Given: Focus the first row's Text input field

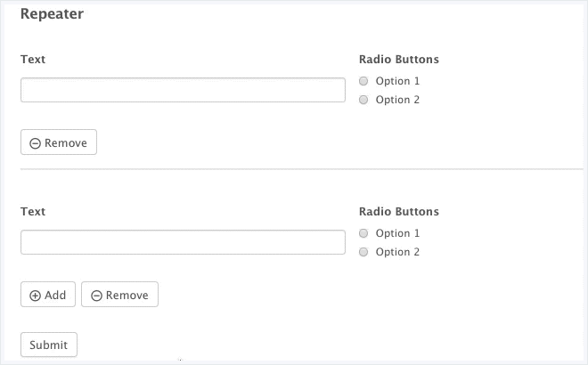Looking at the screenshot, I should (x=183, y=90).
